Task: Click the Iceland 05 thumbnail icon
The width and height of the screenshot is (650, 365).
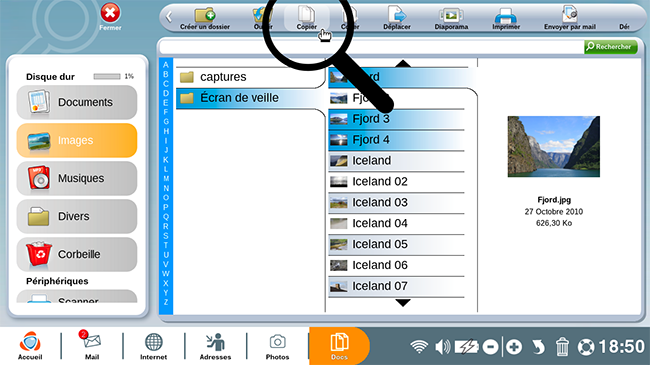Action: click(339, 244)
